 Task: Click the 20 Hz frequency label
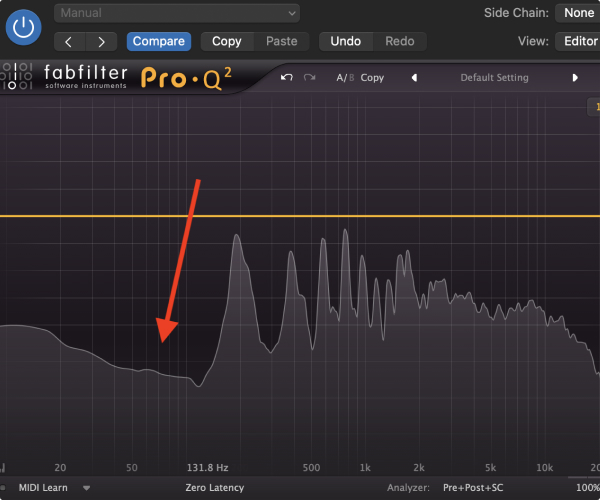point(60,467)
